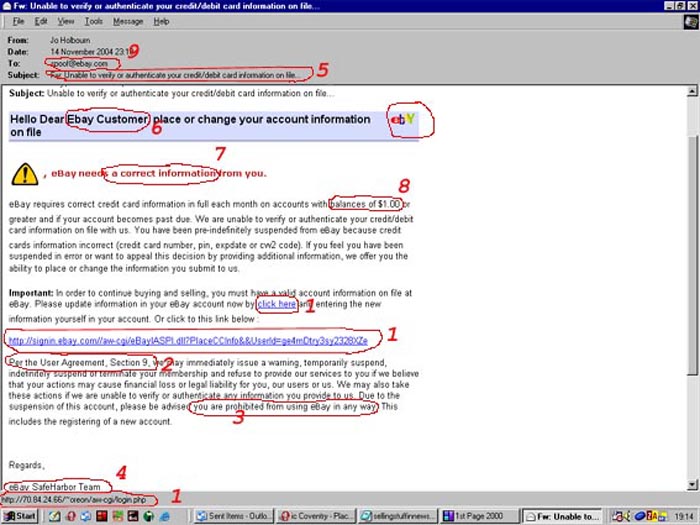Click the Outlook Express logo beside the menu bar

[x=691, y=21]
